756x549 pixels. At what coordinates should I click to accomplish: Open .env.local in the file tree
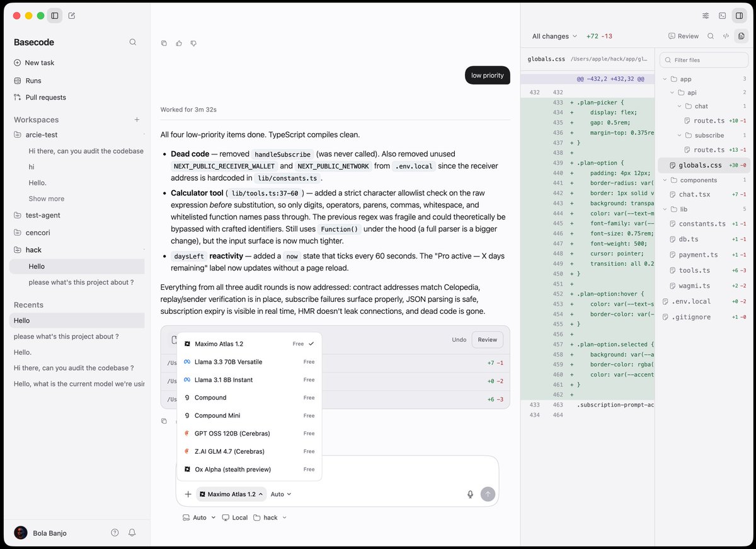click(x=690, y=301)
